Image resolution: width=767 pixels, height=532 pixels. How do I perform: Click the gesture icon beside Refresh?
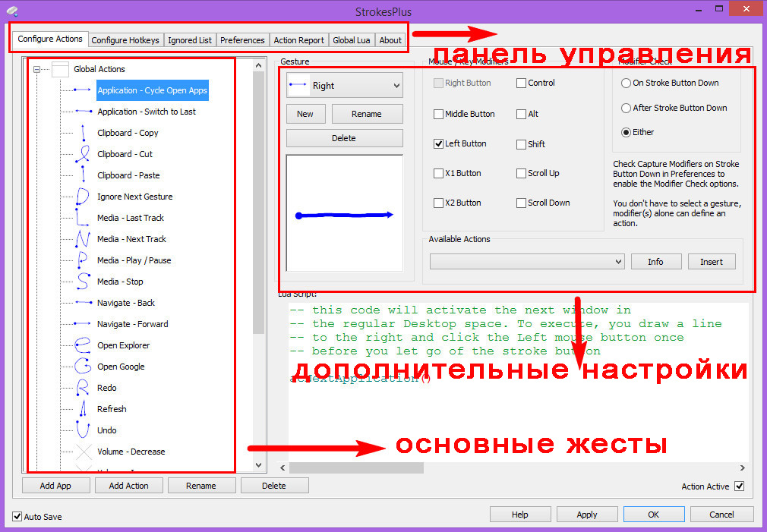84,409
